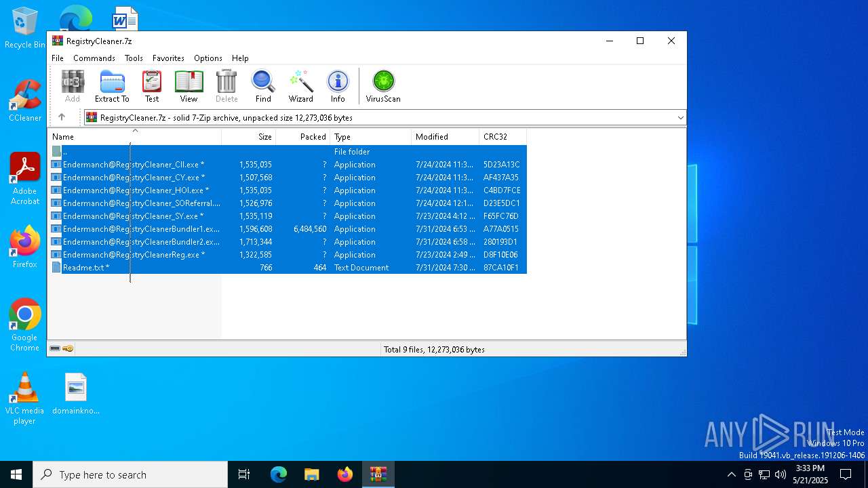The image size is (868, 488).
Task: Show archive Info
Action: [338, 86]
